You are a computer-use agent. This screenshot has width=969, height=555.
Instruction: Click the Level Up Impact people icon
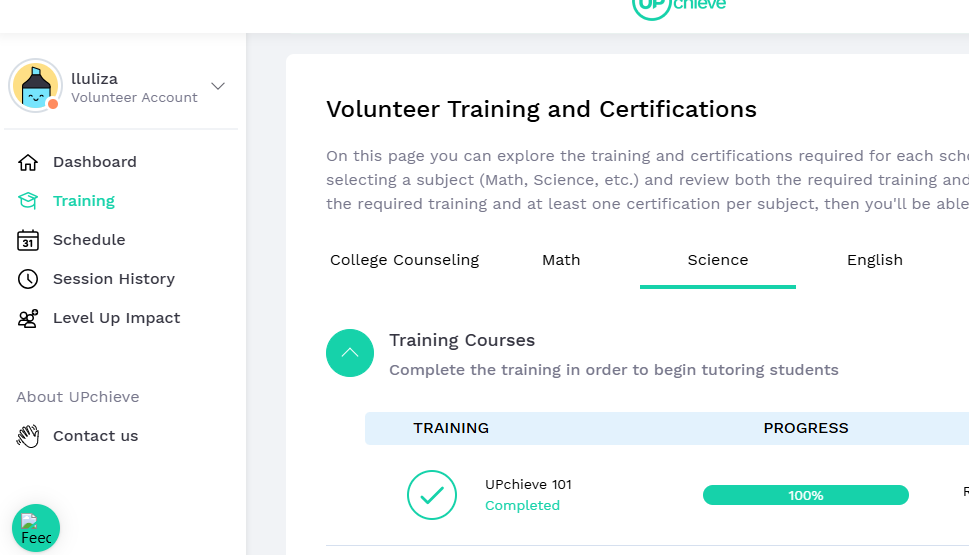[x=28, y=318]
